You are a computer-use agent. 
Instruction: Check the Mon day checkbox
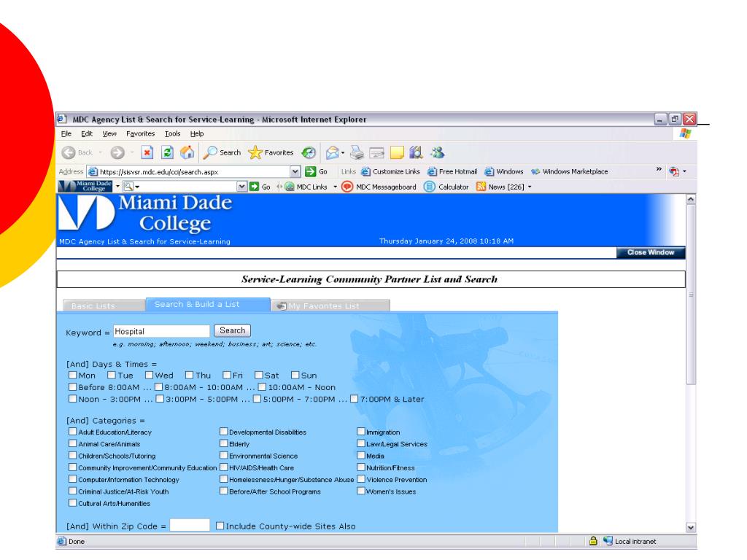click(x=72, y=376)
